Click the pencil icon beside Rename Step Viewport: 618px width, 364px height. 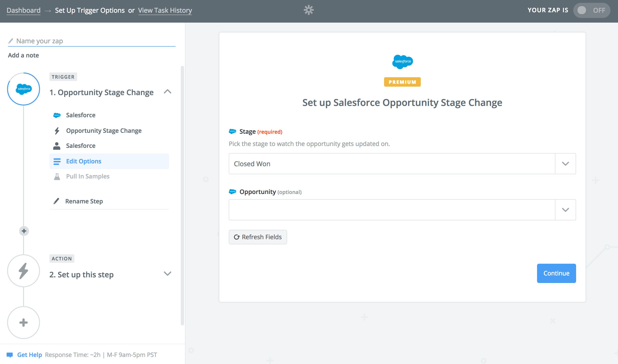[56, 201]
